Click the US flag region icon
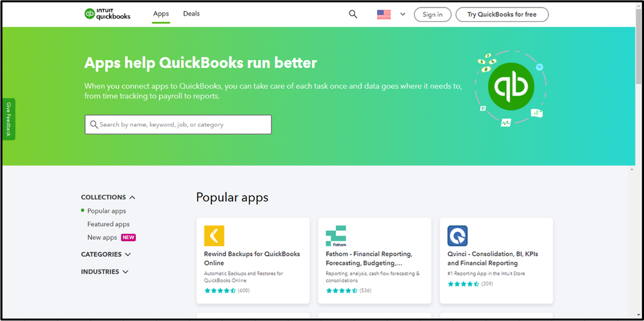 point(384,14)
